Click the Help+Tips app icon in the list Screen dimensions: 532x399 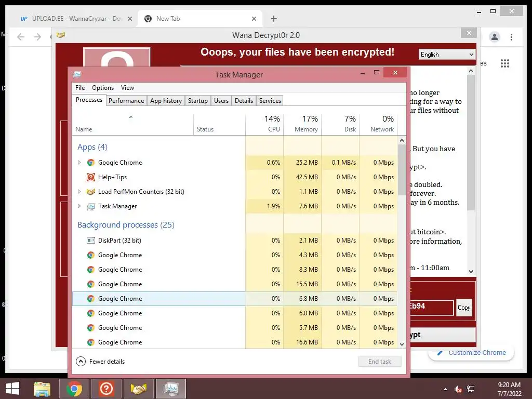coord(90,177)
